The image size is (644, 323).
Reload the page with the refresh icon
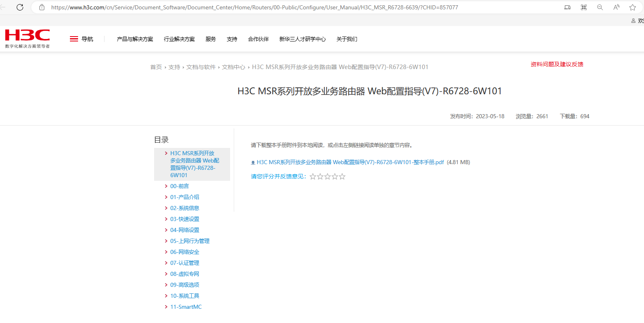point(20,7)
